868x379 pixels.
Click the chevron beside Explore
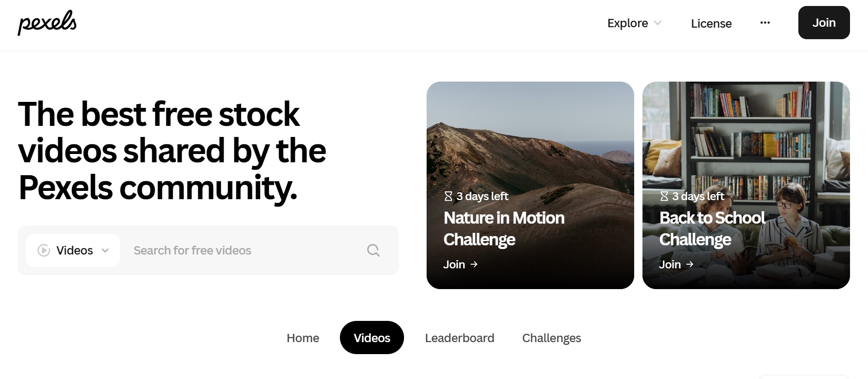click(x=658, y=23)
